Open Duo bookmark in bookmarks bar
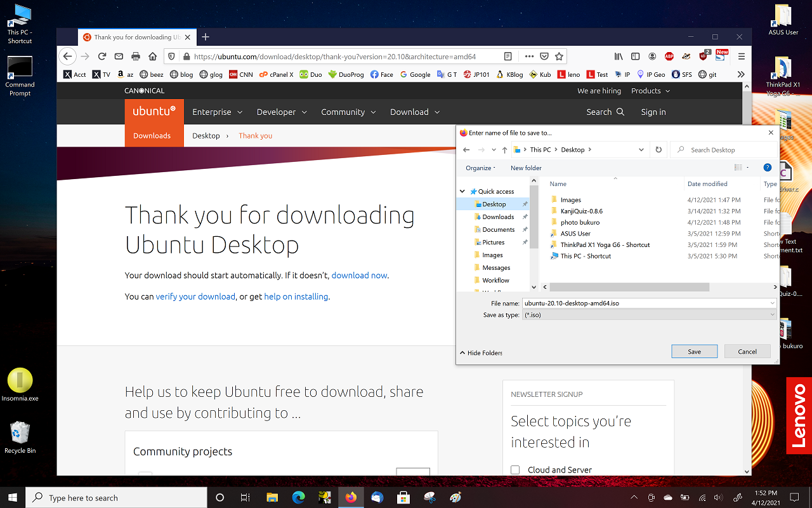This screenshot has height=508, width=812. [311, 74]
